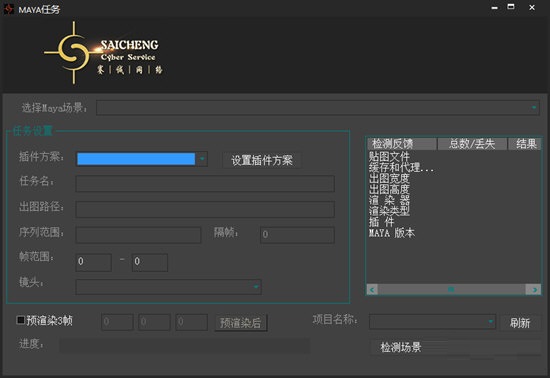Click the 预渲染后 button

pyautogui.click(x=241, y=323)
